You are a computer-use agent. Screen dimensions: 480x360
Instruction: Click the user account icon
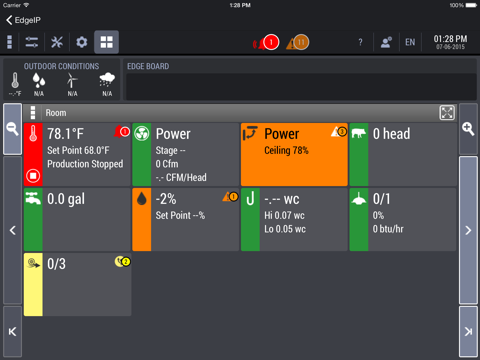tap(386, 42)
